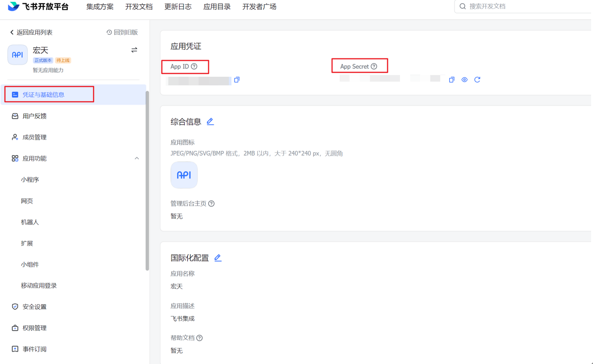
Task: Click the sidebar vertical scrollbar
Action: pyautogui.click(x=147, y=181)
